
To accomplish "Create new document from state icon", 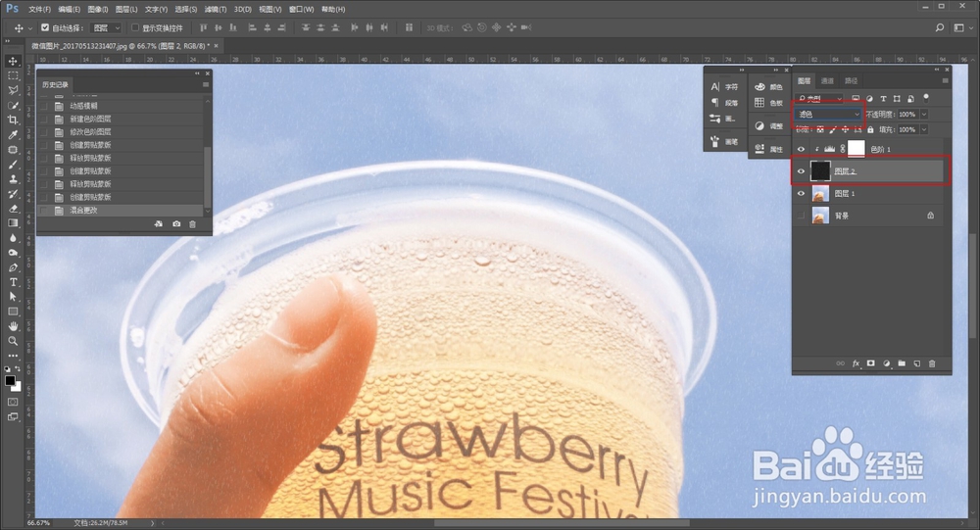I will point(159,223).
